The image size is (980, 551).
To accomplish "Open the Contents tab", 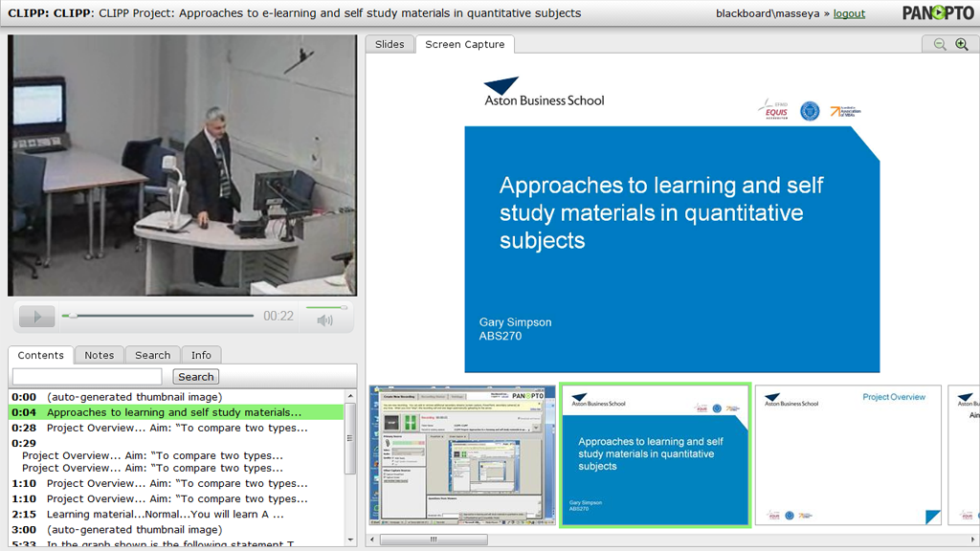I will coord(40,355).
